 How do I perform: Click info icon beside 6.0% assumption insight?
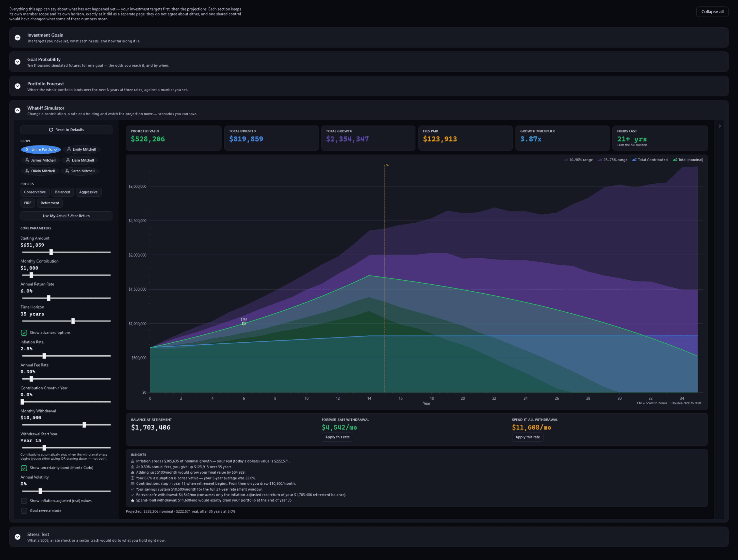[x=132, y=478]
